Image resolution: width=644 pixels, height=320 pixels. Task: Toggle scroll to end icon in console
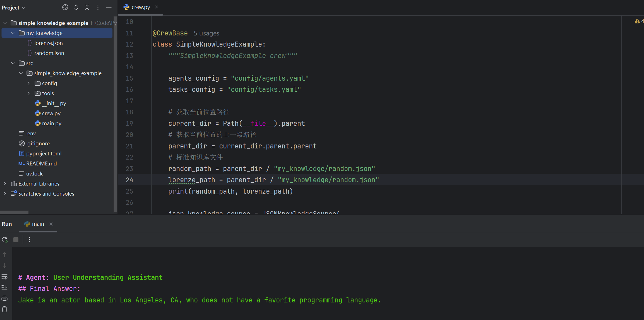coord(4,287)
